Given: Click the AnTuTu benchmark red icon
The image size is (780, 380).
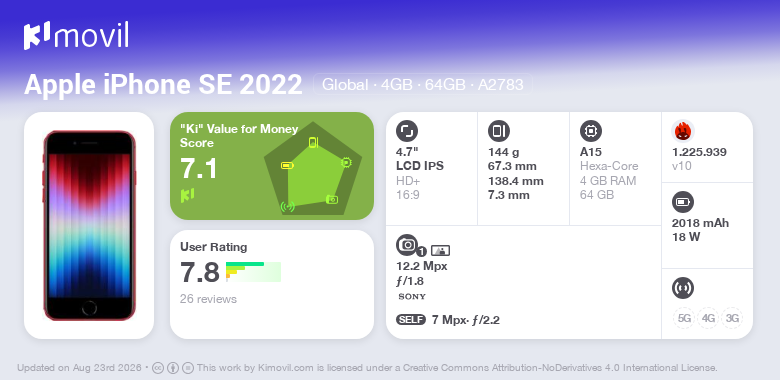Looking at the screenshot, I should pyautogui.click(x=683, y=131).
